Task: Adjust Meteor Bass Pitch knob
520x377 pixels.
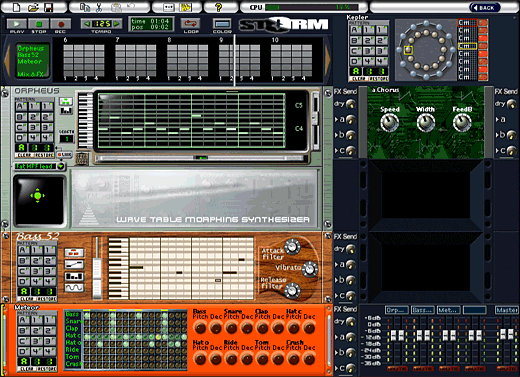Action: 200,328
